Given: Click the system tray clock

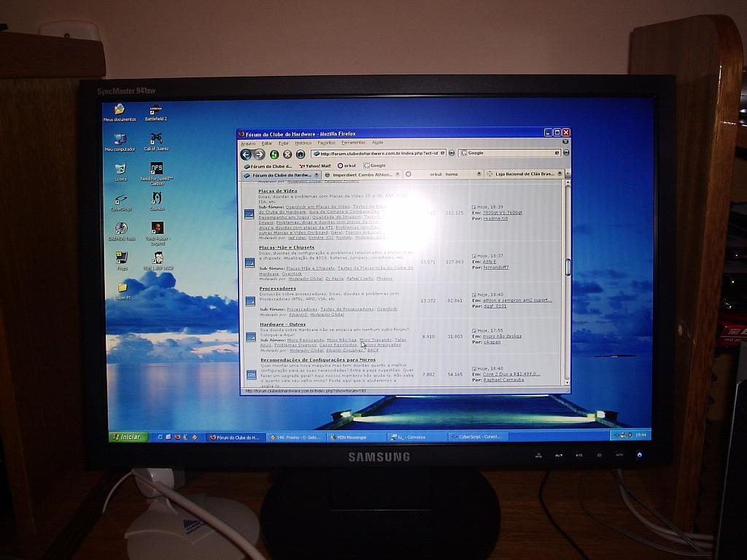Looking at the screenshot, I should tap(641, 435).
